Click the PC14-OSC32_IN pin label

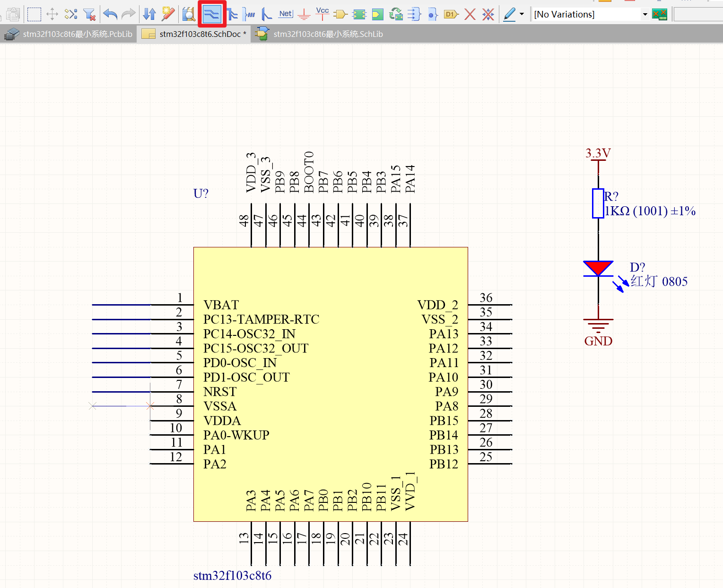point(249,334)
